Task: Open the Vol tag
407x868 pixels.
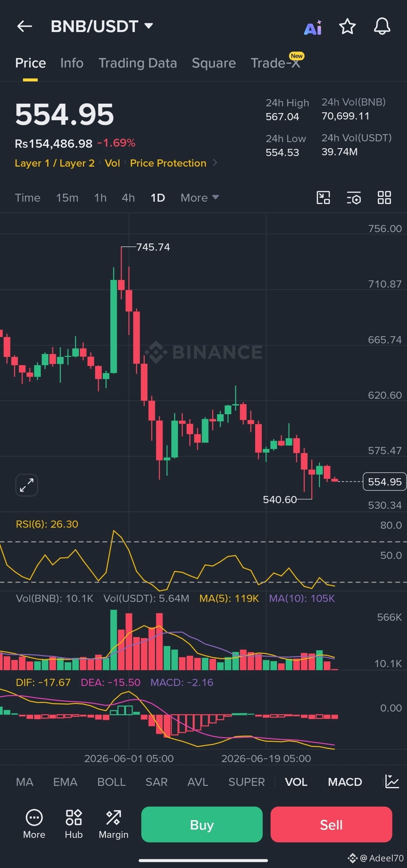Action: [112, 163]
